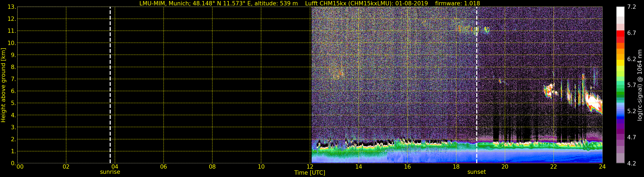Viewport: 644px width, 177px height.
Task: Click the time axis tick label 24
Action: pos(602,167)
